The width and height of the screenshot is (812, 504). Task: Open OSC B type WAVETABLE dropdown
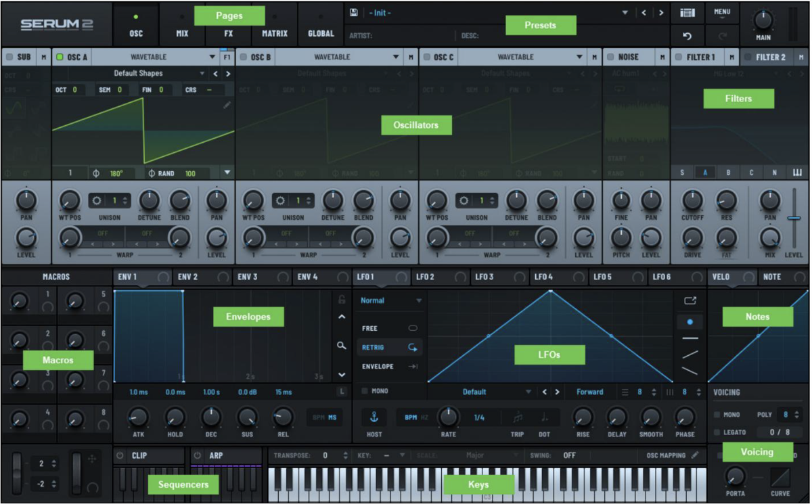(x=396, y=57)
